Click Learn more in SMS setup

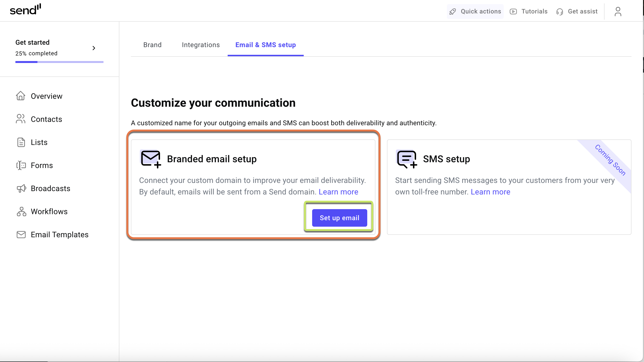point(490,192)
